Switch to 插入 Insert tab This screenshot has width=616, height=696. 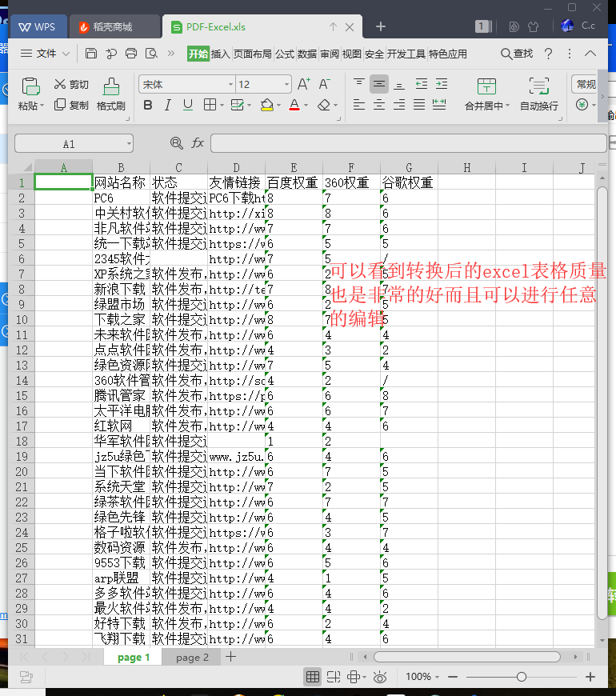(220, 54)
